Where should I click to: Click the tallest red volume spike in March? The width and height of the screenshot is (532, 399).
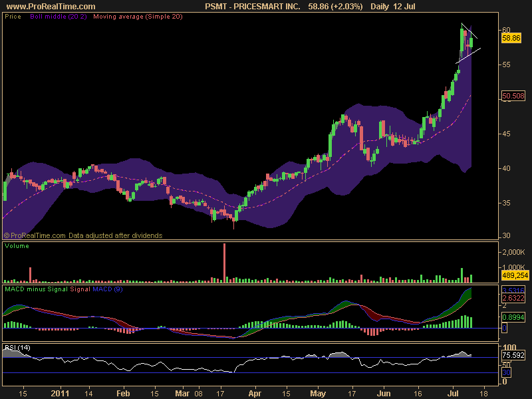[x=224, y=263]
